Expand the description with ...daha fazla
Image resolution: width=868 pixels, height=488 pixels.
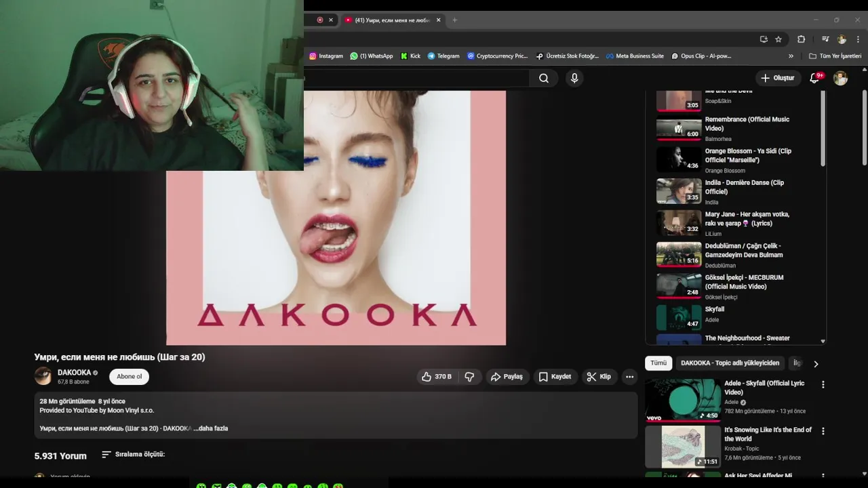(211, 428)
